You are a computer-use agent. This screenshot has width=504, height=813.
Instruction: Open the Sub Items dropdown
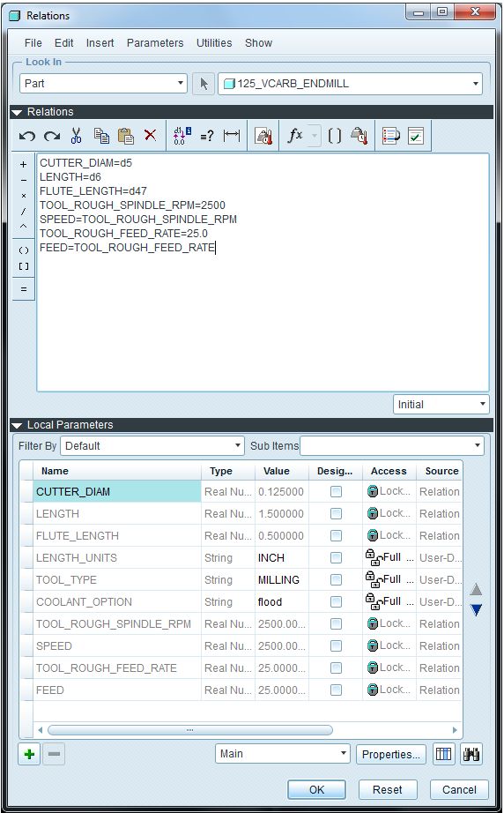tap(392, 446)
